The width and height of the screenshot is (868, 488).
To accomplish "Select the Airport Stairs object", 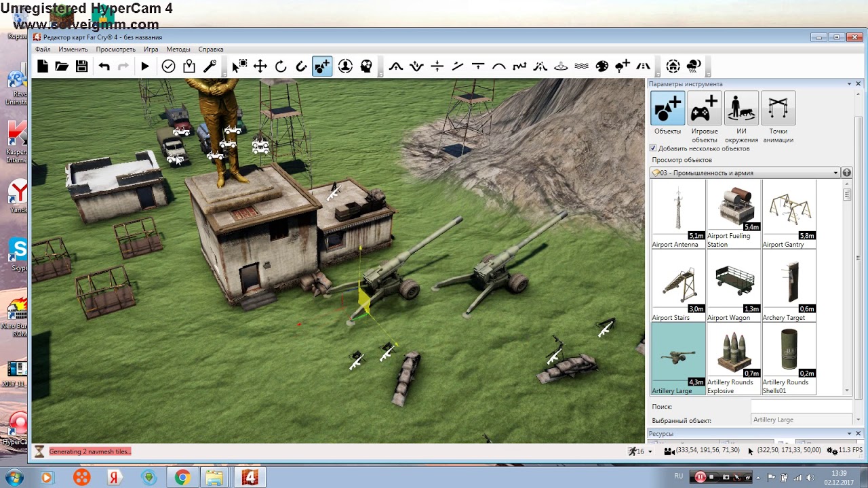I will coord(678,287).
